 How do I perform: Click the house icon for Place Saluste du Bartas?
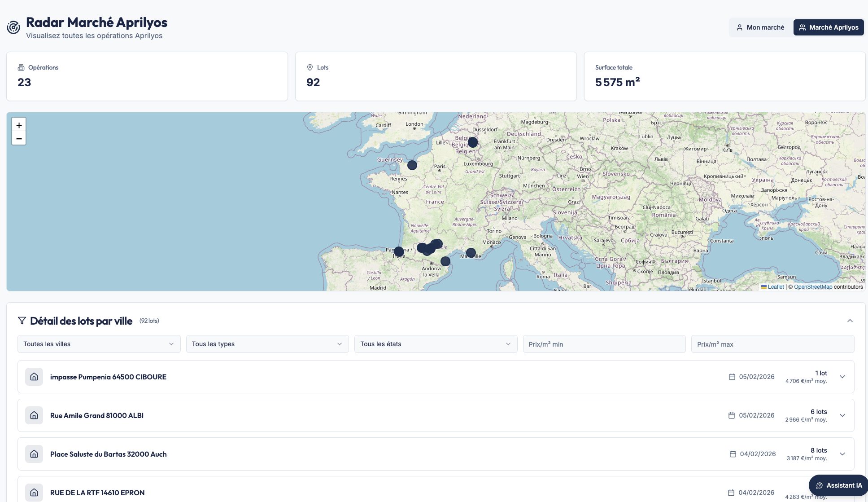point(34,454)
